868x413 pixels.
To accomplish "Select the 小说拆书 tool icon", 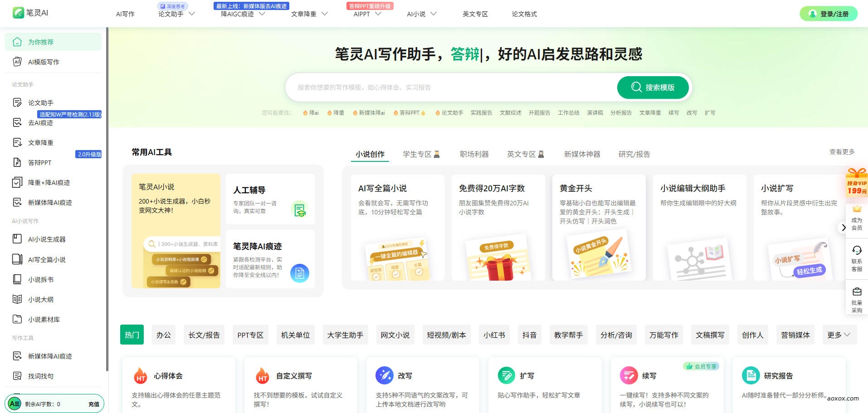I will coord(17,280).
